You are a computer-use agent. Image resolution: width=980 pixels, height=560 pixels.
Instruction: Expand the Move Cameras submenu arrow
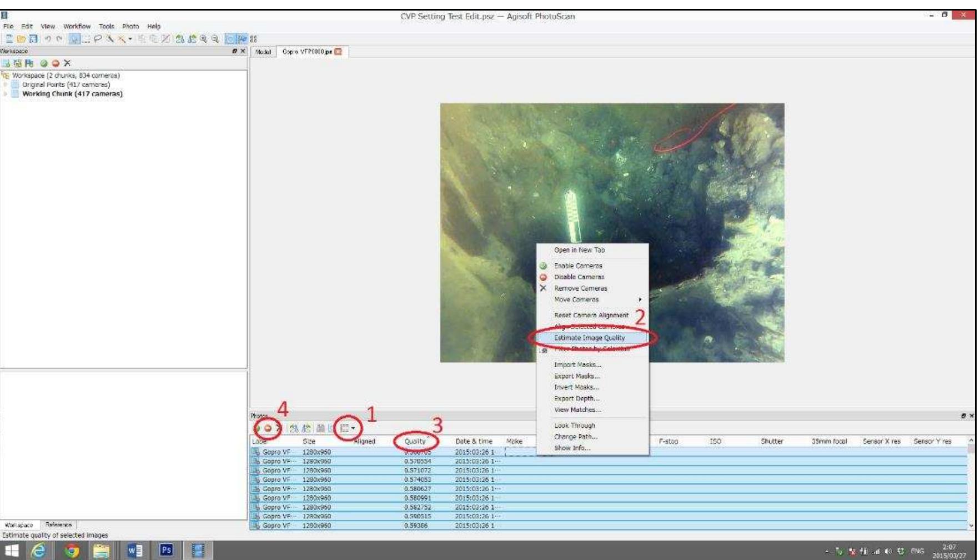click(640, 299)
